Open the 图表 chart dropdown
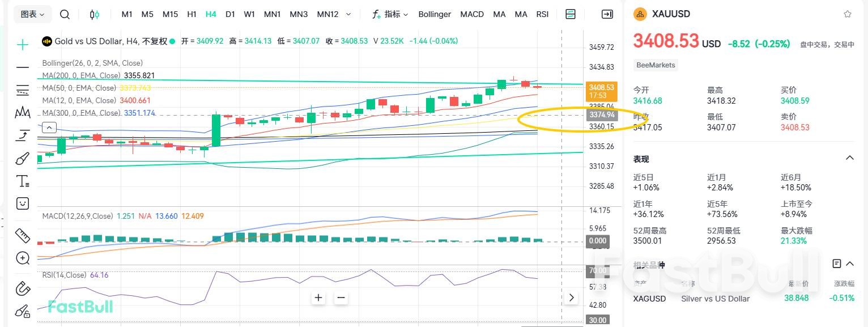The image size is (868, 327). click(x=32, y=14)
